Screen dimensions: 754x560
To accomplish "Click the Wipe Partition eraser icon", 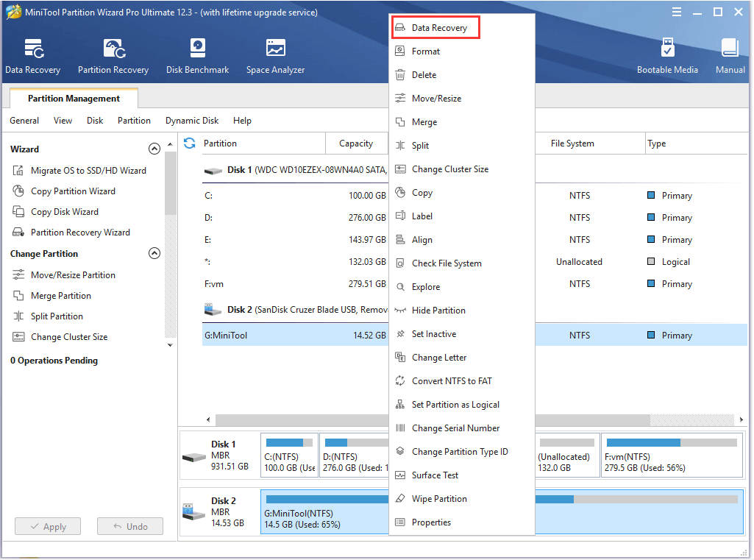I will tap(400, 499).
